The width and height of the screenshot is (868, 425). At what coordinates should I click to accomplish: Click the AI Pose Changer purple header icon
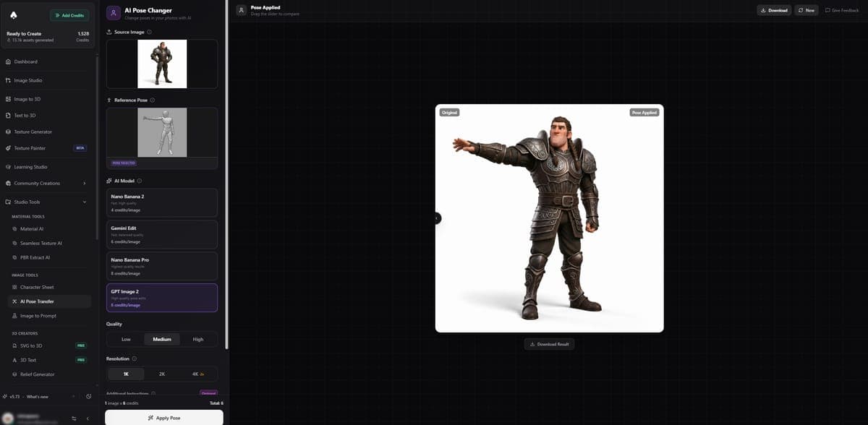114,13
